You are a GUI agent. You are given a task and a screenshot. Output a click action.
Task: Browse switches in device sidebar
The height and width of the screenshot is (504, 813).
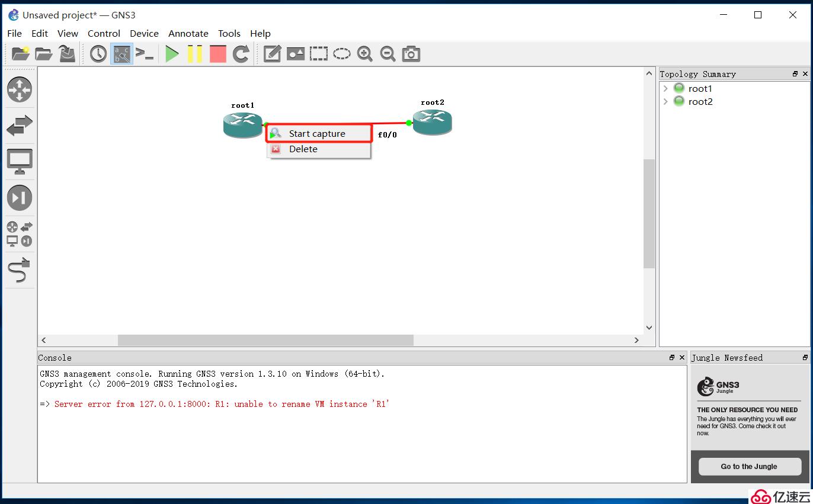click(20, 125)
